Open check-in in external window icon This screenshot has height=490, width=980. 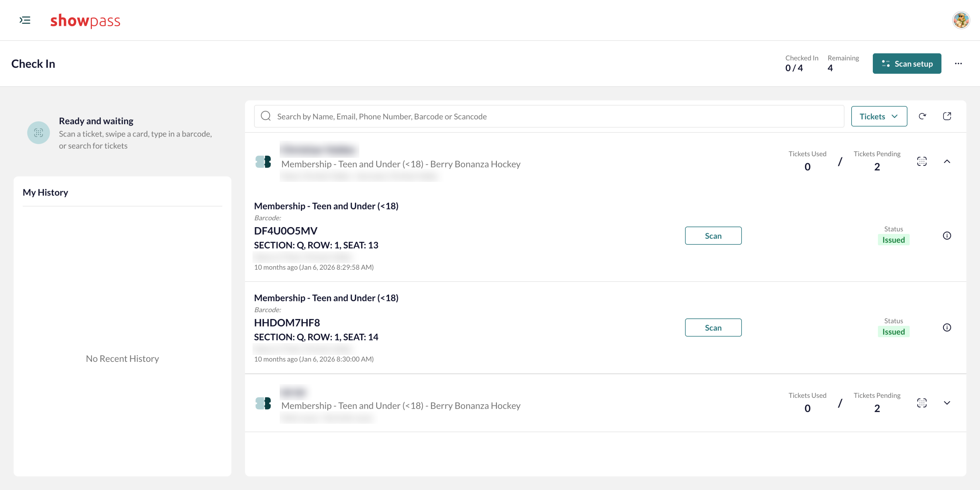click(x=947, y=116)
